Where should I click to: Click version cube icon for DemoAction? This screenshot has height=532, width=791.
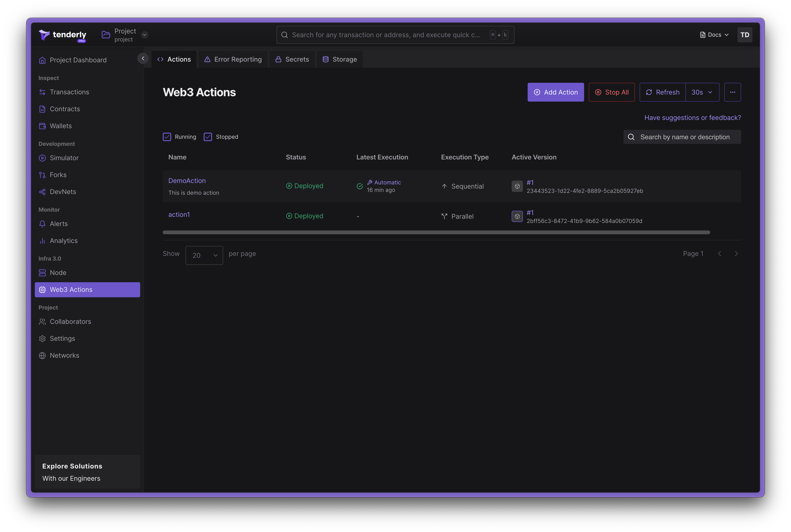click(x=517, y=186)
